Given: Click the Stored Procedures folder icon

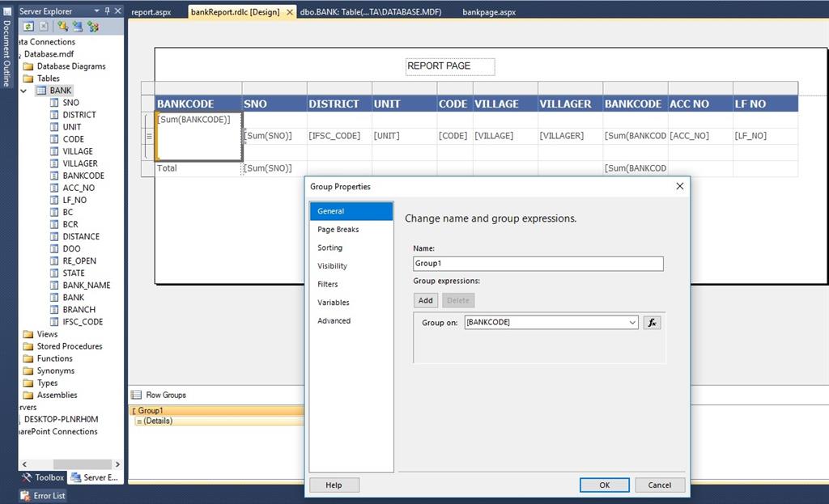Looking at the screenshot, I should pos(28,346).
